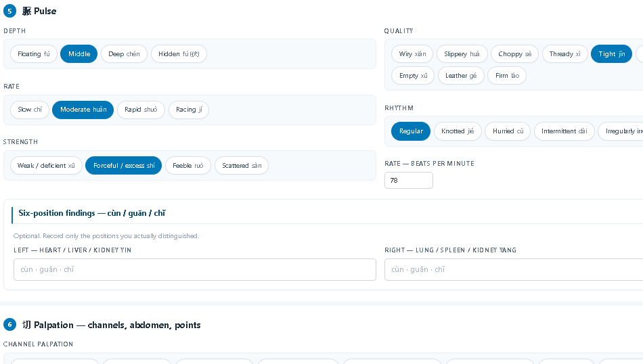Select Empty xū quality chip
Image resolution: width=643 pixels, height=364 pixels.
click(x=413, y=75)
